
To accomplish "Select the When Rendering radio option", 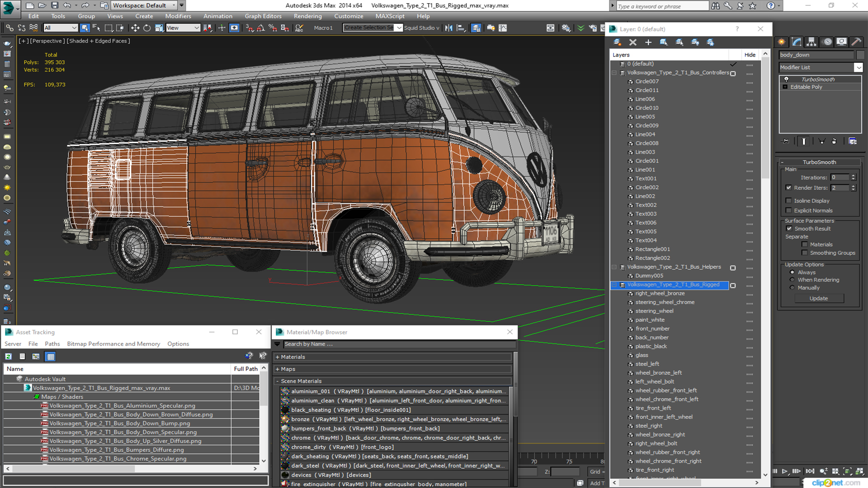I will (x=792, y=280).
